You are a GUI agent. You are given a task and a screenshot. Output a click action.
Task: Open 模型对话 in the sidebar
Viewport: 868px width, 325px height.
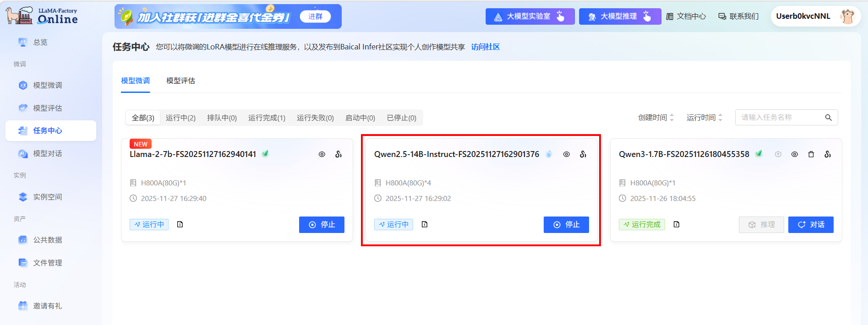pos(51,153)
